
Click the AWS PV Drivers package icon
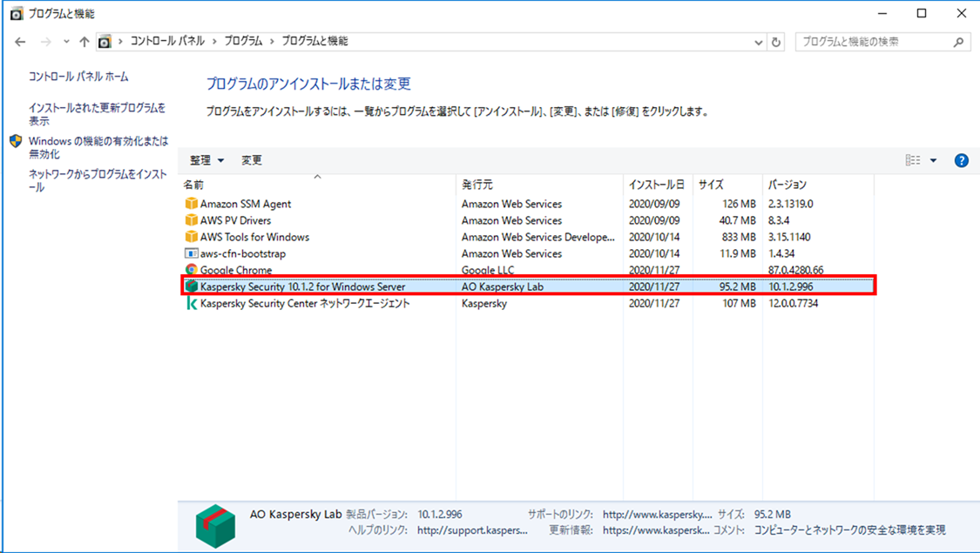click(192, 220)
